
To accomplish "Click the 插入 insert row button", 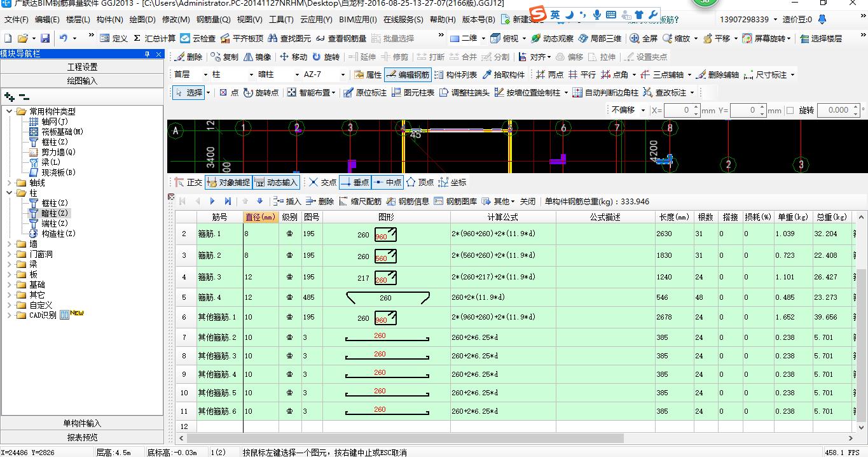I will 286,201.
